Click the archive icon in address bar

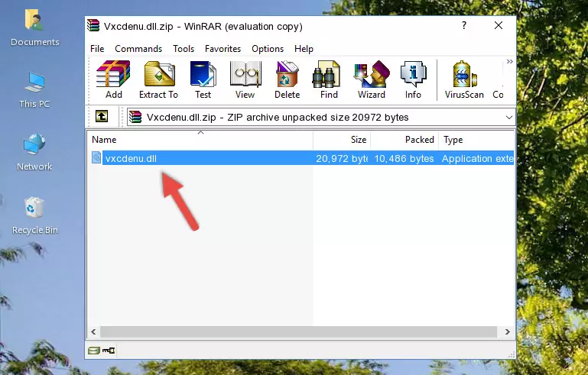point(135,117)
